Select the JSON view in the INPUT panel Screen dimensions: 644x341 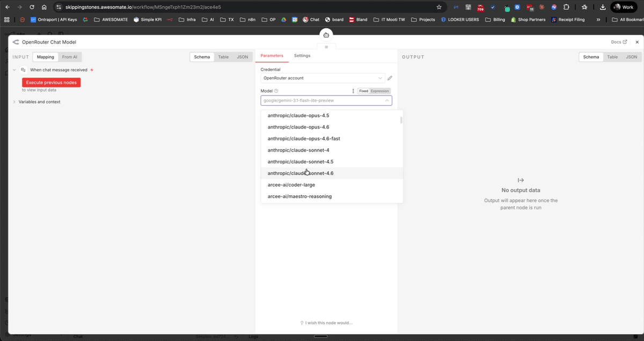(x=242, y=56)
